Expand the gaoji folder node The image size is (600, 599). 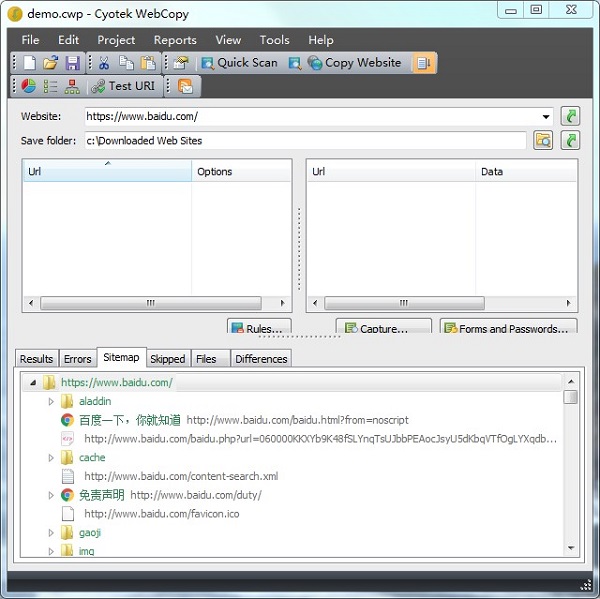tap(51, 533)
